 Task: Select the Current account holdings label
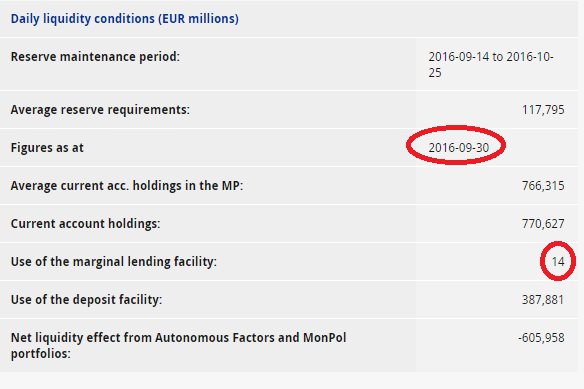pos(85,224)
